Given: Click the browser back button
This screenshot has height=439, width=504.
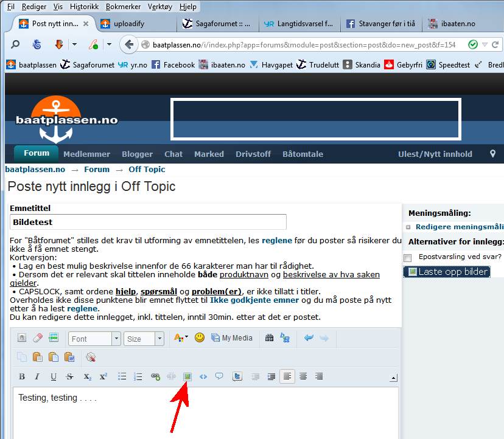Looking at the screenshot, I should 128,44.
